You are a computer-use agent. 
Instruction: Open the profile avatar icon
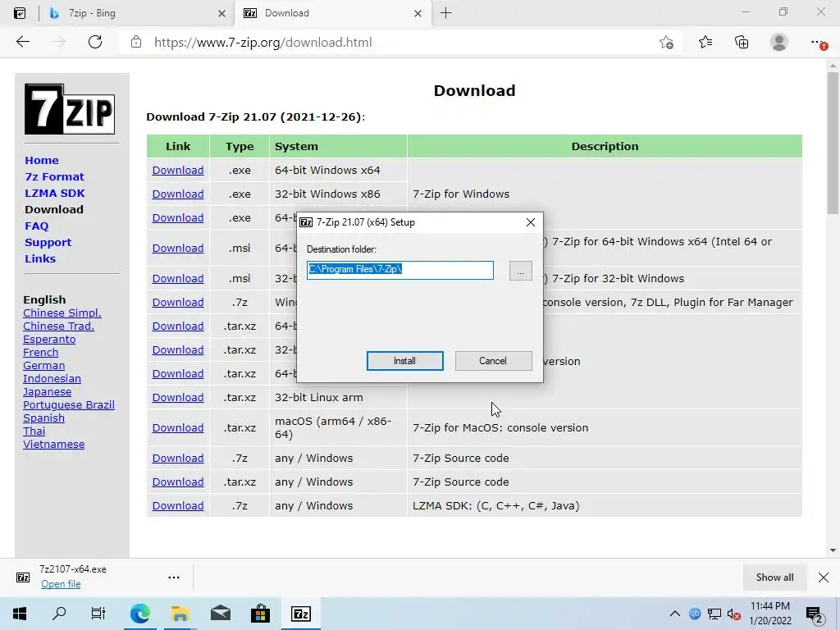[778, 42]
